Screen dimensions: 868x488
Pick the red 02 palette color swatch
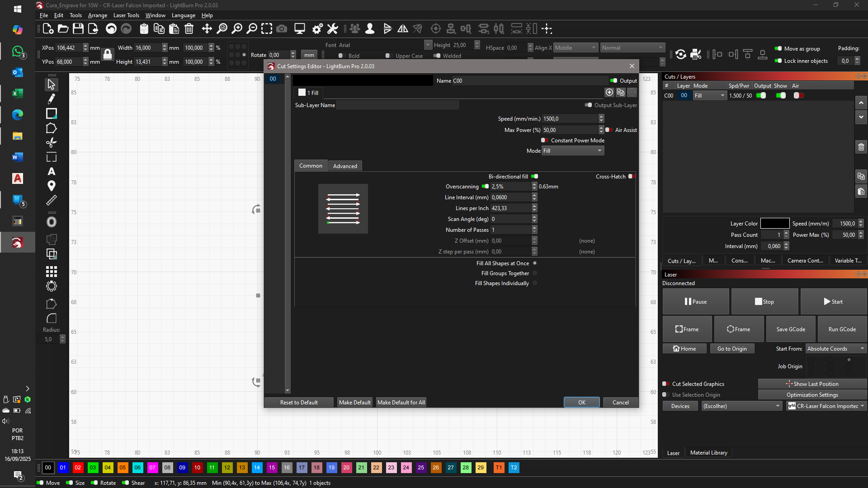click(x=78, y=468)
